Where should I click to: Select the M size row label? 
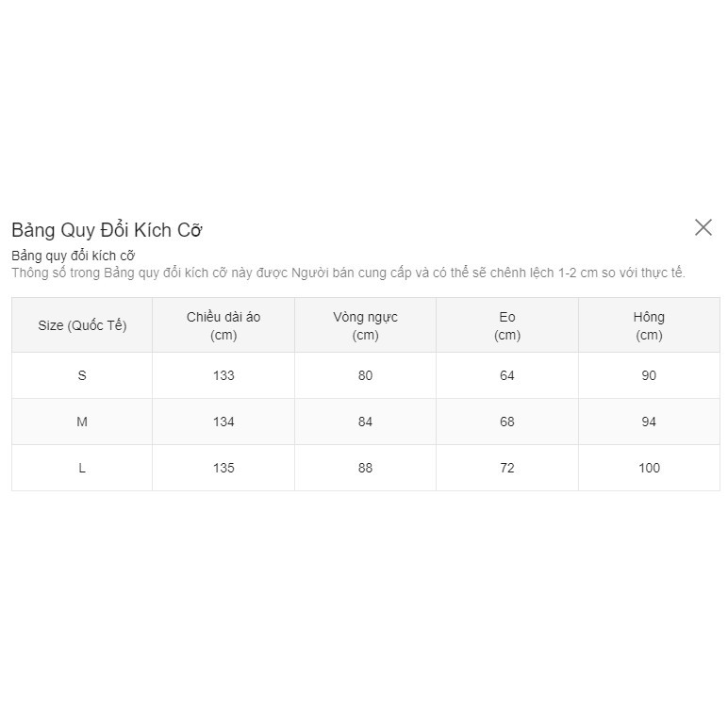[x=82, y=422]
